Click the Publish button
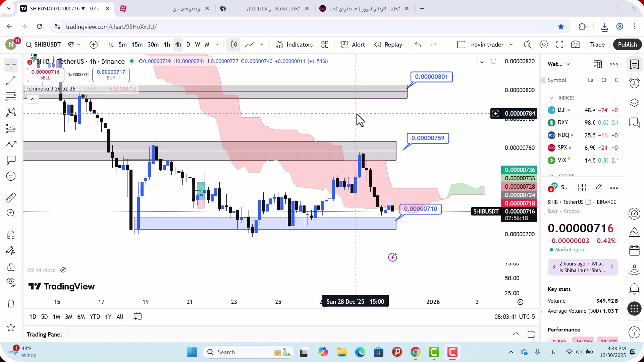The image size is (644, 362). pyautogui.click(x=627, y=45)
